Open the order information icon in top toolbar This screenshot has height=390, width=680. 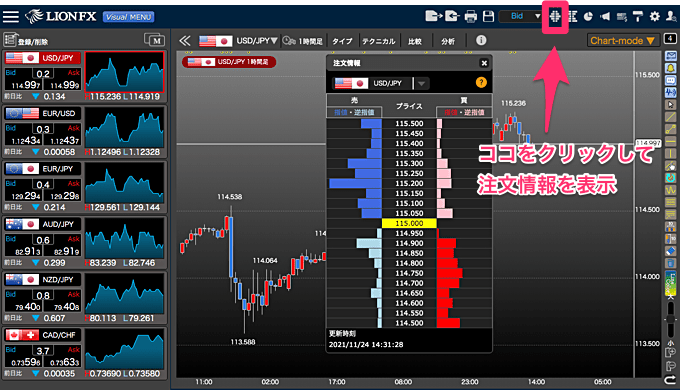[555, 16]
